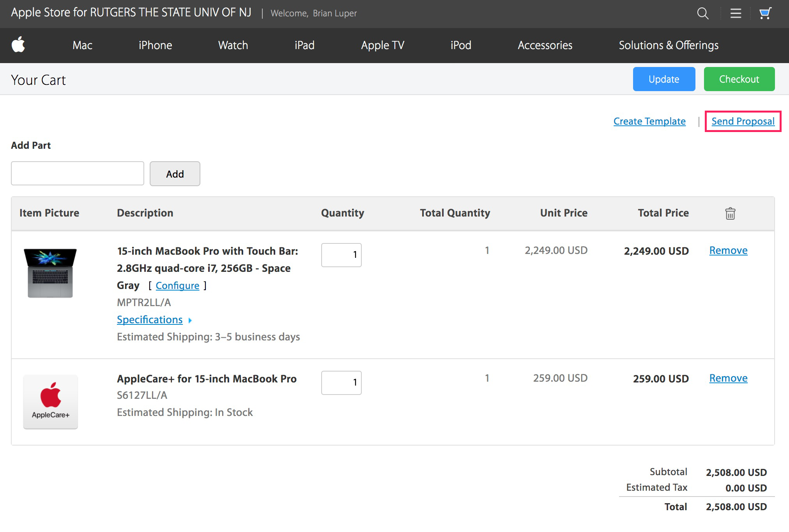Remove the MacBook Pro from cart
The width and height of the screenshot is (789, 532).
point(728,250)
